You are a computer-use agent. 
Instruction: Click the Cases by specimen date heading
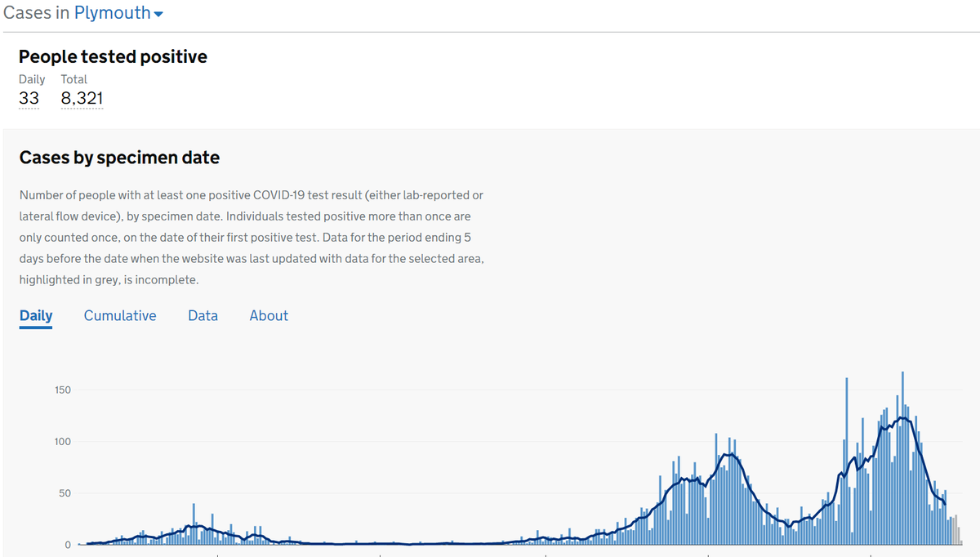(119, 158)
